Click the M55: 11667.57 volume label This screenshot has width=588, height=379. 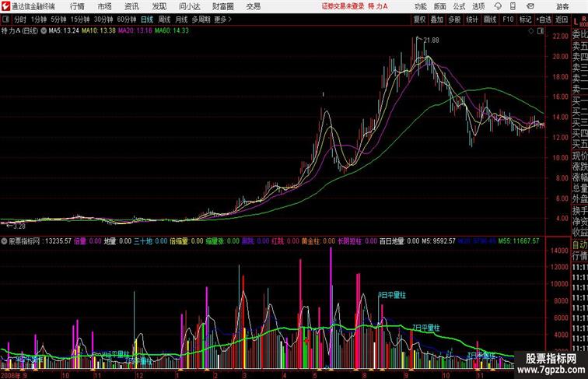click(519, 241)
